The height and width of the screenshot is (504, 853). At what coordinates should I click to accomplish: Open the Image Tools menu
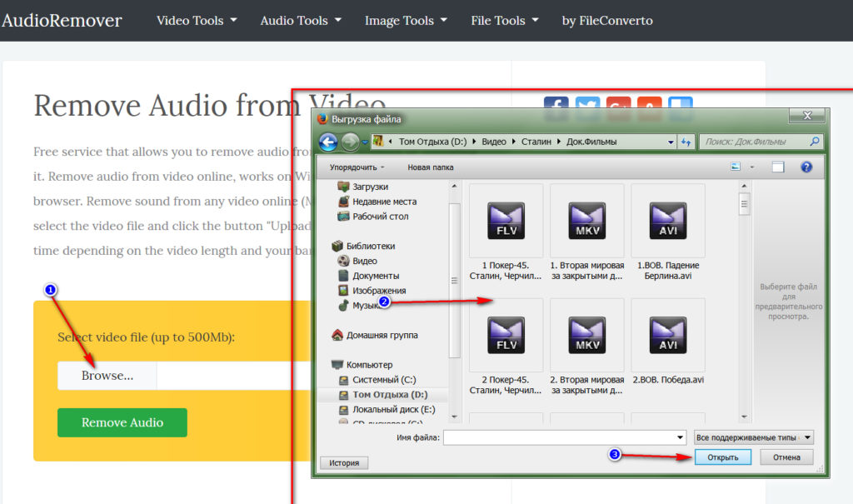pyautogui.click(x=406, y=21)
